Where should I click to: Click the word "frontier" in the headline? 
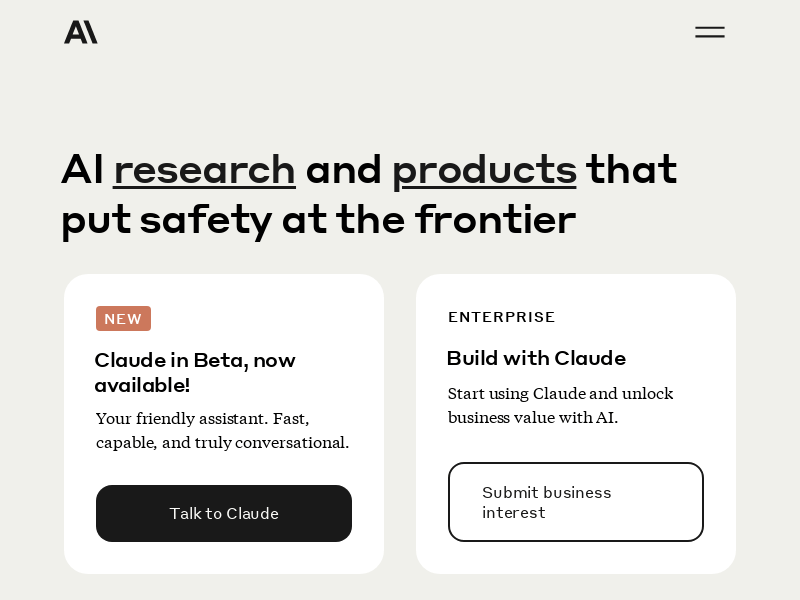[495, 219]
